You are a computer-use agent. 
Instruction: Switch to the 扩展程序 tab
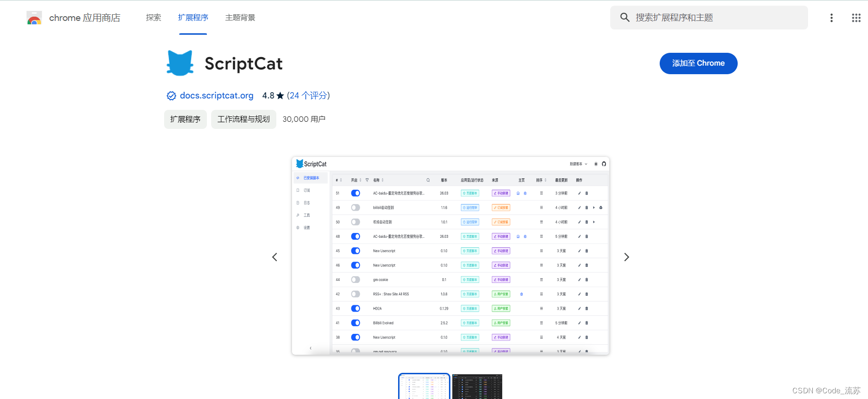(x=193, y=18)
